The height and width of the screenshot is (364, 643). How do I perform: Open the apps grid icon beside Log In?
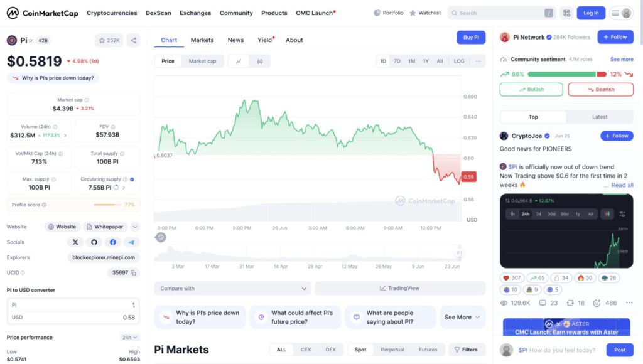point(566,13)
